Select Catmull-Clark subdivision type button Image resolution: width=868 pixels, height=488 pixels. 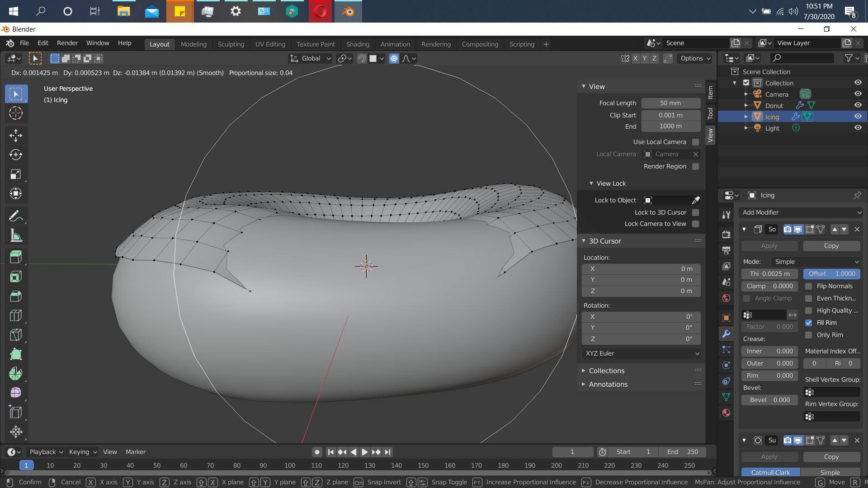(x=770, y=473)
